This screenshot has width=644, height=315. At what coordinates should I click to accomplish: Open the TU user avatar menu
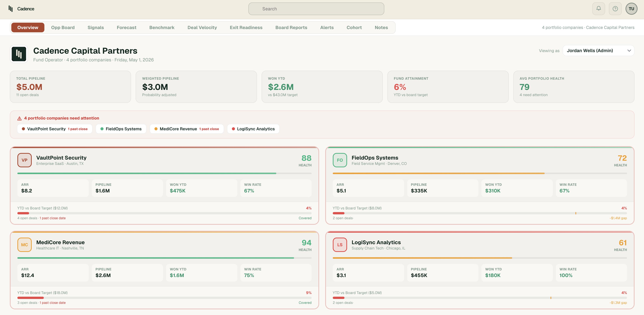[632, 9]
